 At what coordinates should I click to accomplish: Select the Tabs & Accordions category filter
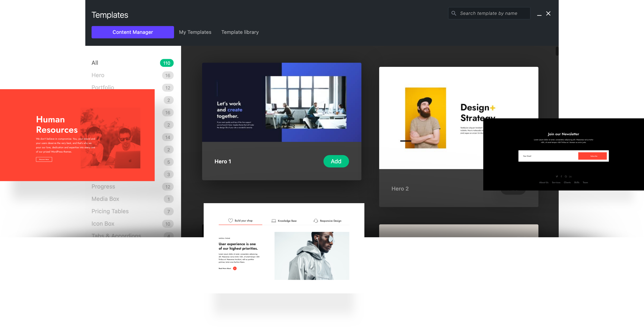coord(116,236)
